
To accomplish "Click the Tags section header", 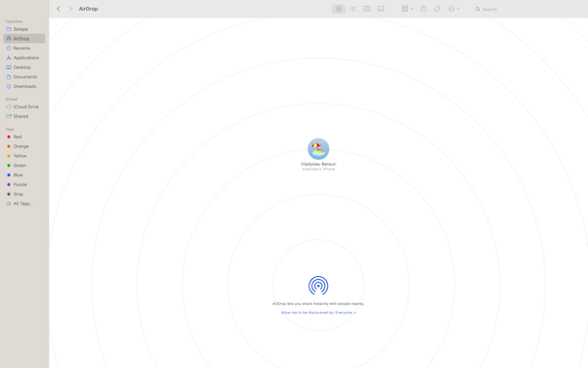I will click(x=10, y=129).
